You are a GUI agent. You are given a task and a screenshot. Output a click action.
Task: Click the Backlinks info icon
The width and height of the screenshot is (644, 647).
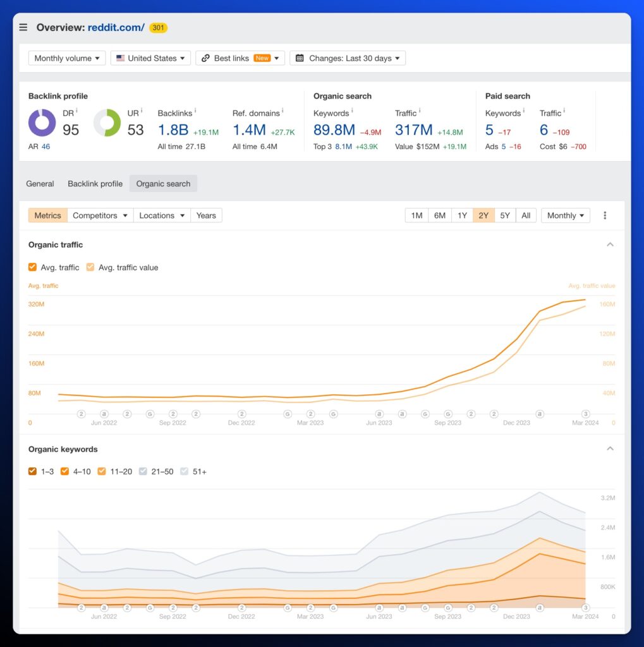click(195, 111)
